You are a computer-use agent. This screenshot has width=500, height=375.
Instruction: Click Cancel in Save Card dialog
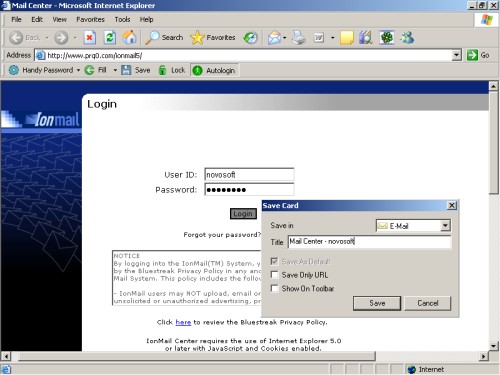tap(428, 303)
